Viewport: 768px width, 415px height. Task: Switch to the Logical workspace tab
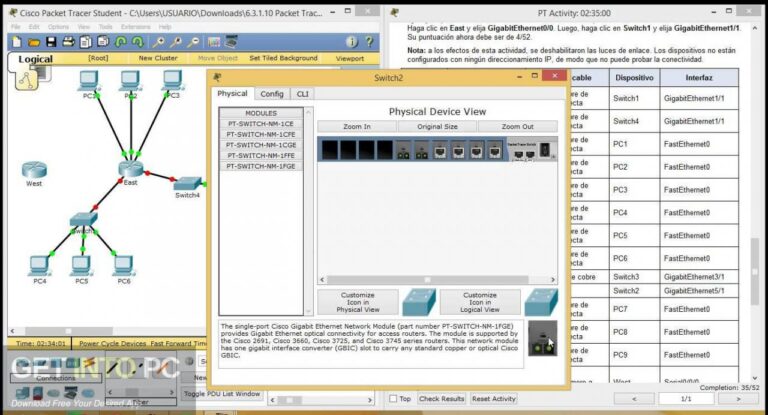35,59
